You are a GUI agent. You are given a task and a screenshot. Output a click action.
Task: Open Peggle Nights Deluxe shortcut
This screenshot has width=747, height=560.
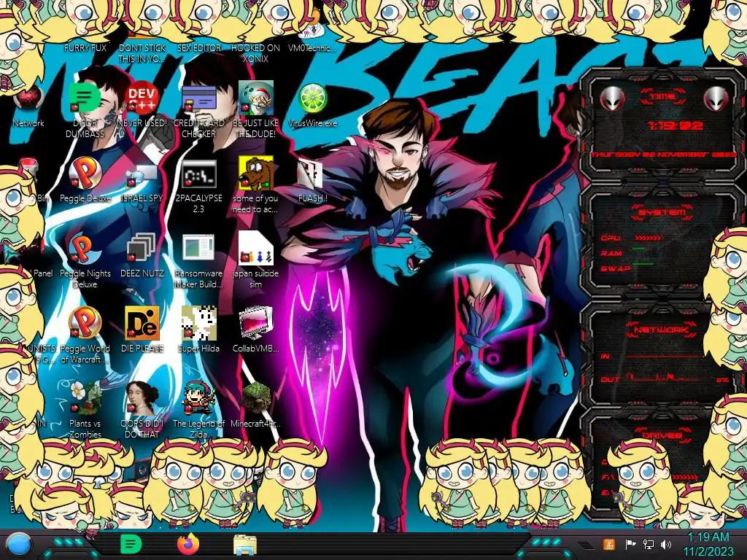85,249
